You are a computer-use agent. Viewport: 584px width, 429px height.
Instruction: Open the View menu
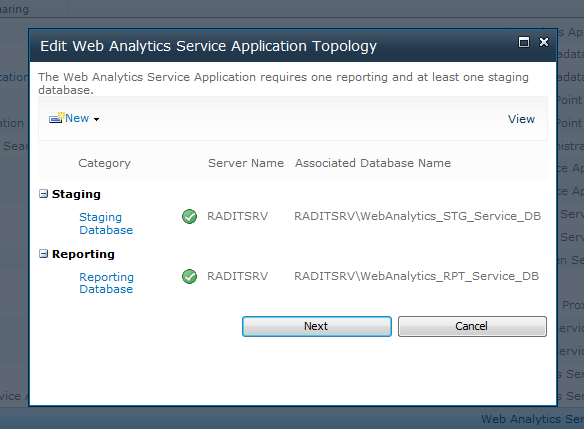(521, 119)
